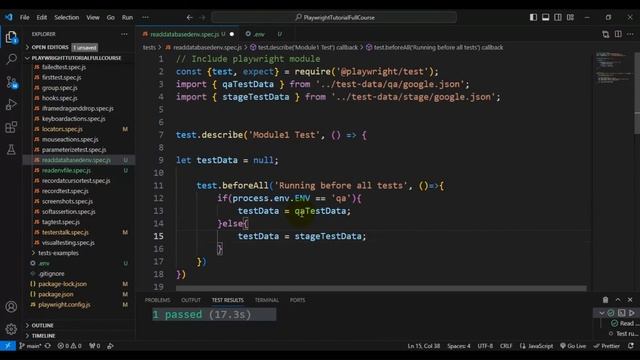The width and height of the screenshot is (640, 360).
Task: Open the Testing flask view
Action: click(x=11, y=149)
